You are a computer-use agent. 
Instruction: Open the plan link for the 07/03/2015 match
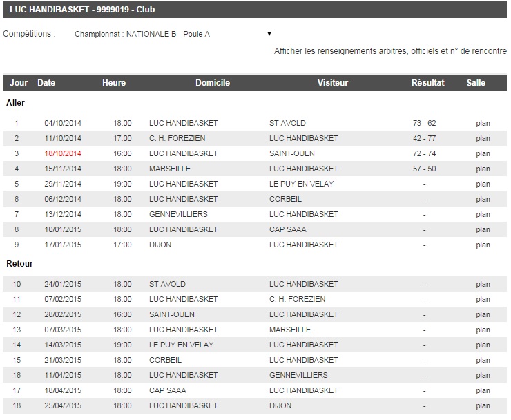coord(483,330)
